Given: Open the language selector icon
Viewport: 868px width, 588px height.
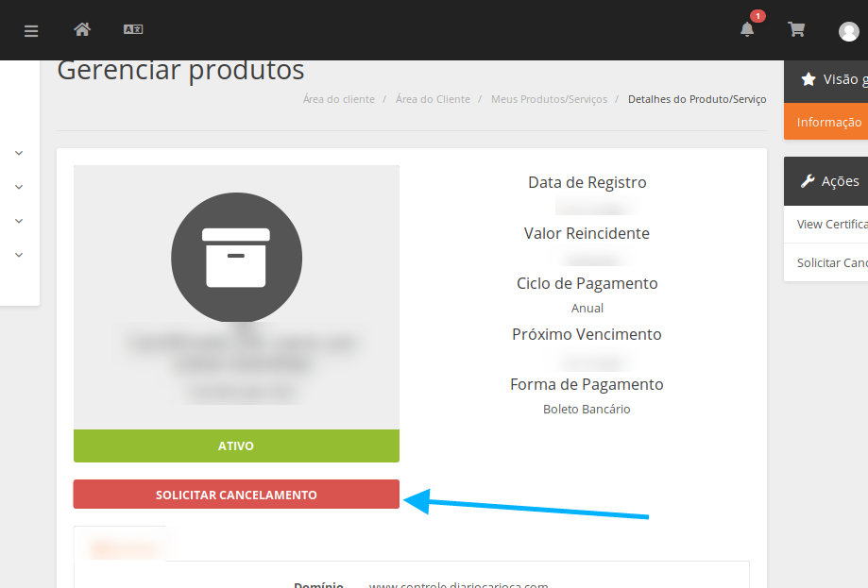Looking at the screenshot, I should [x=133, y=29].
